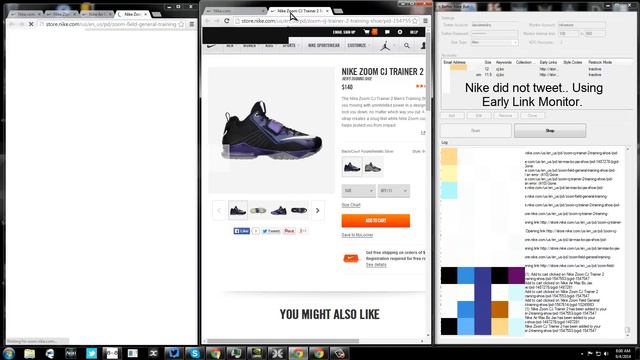Open Chrome menu in left browser window
The width and height of the screenshot is (640, 360).
point(191,24)
